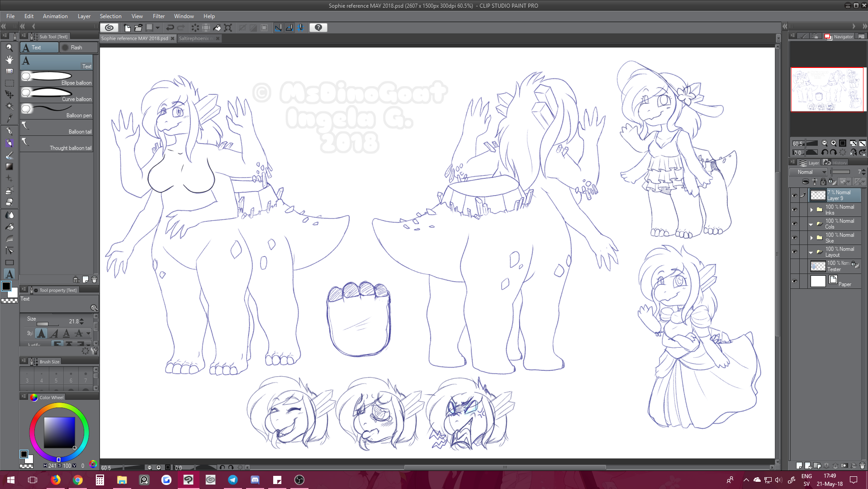Screen dimensions: 868x489
Task: Choose Thought balloon tail sub tool
Action: [x=57, y=144]
